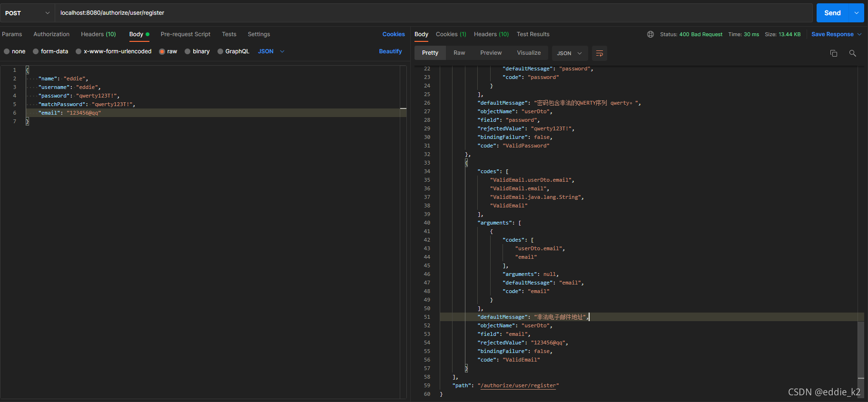
Task: Select the form-data radio option
Action: pos(36,51)
